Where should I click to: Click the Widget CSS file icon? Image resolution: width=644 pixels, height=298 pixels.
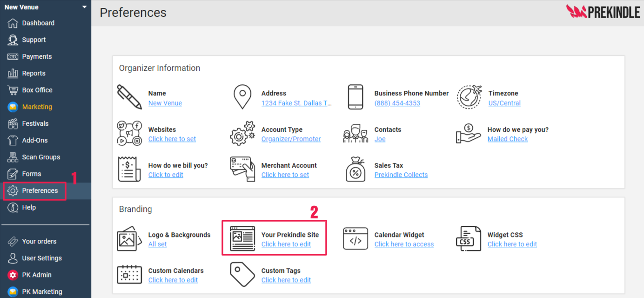[x=468, y=238]
